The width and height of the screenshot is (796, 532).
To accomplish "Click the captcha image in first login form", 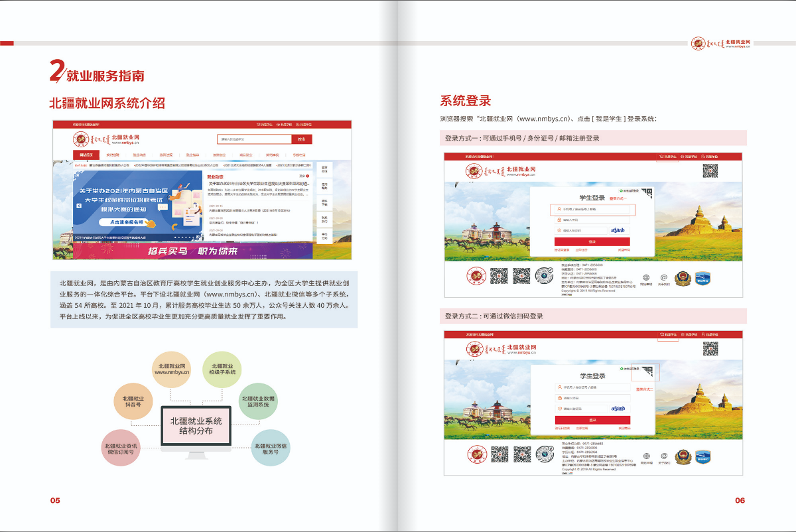I will 618,230.
